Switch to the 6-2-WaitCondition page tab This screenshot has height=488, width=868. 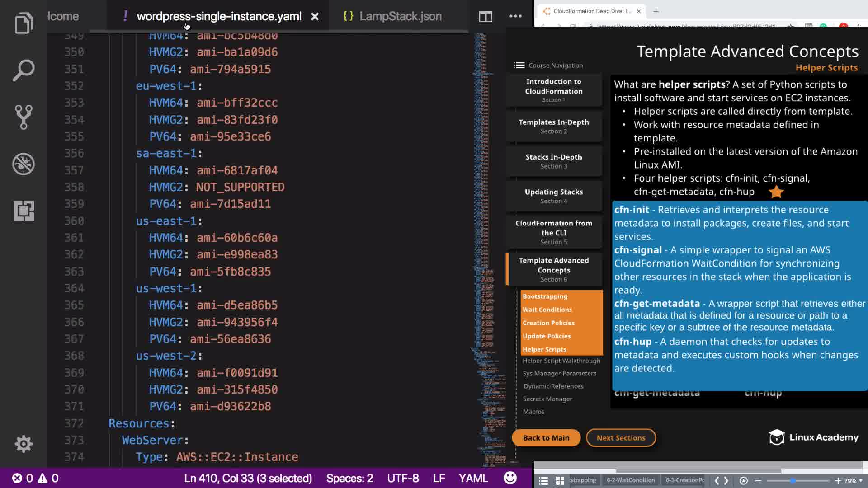click(x=630, y=480)
